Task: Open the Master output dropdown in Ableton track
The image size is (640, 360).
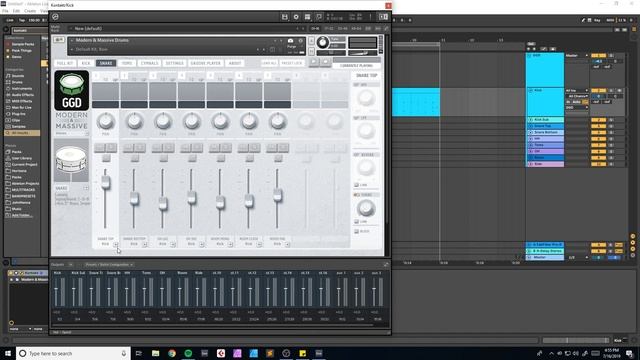Action: (x=577, y=56)
